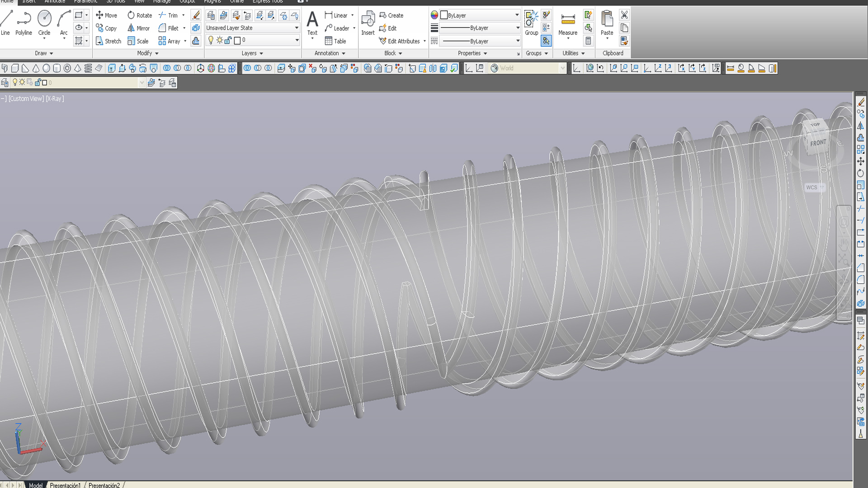
Task: Click the Array tool
Action: (x=169, y=41)
